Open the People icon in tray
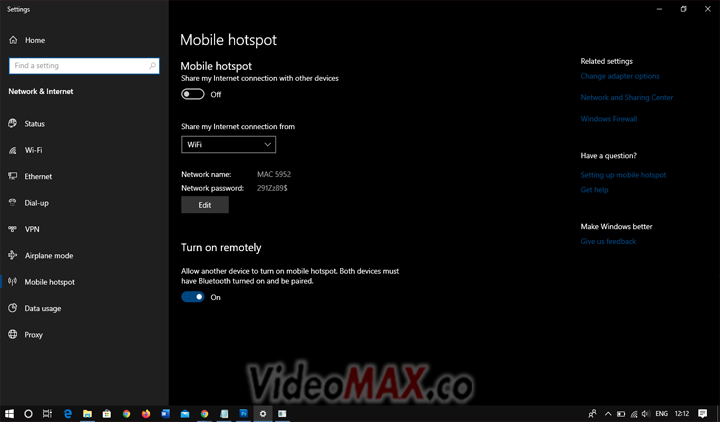Screen dimensions: 720x422 (x=592, y=414)
